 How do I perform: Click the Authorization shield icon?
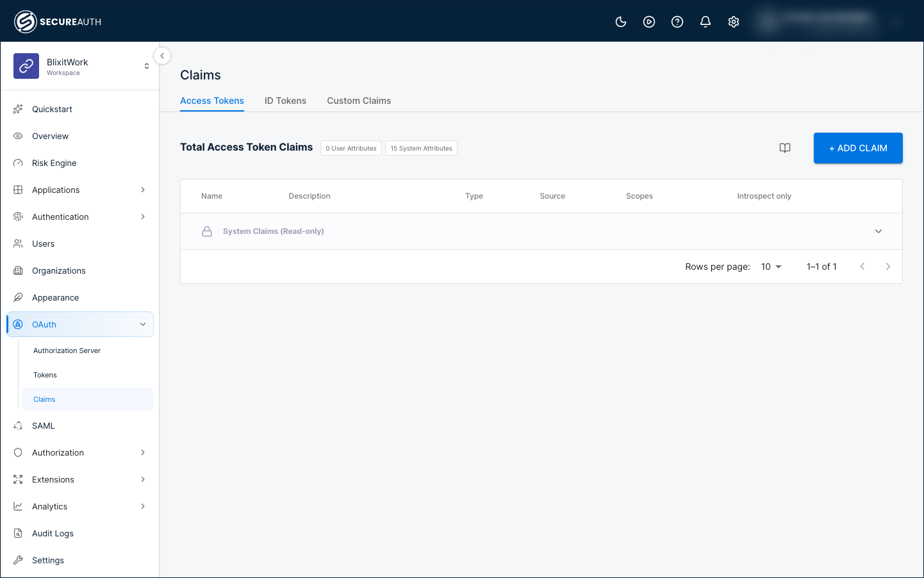tap(18, 452)
